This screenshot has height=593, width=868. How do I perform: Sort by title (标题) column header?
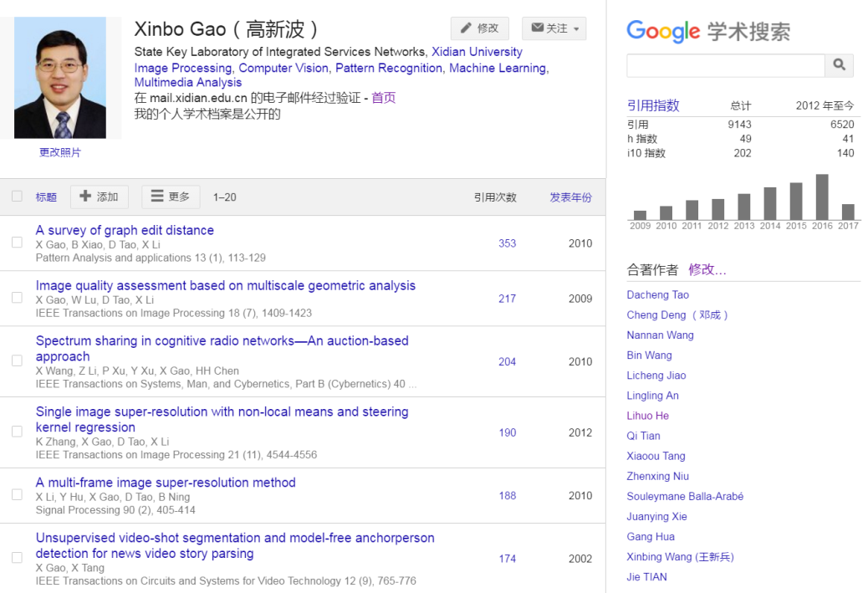[46, 197]
